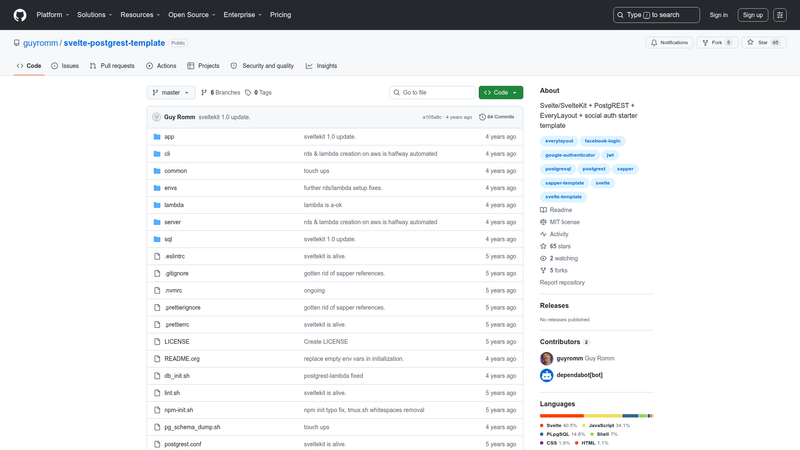
Task: Open the sql folder icon
Action: (x=157, y=239)
